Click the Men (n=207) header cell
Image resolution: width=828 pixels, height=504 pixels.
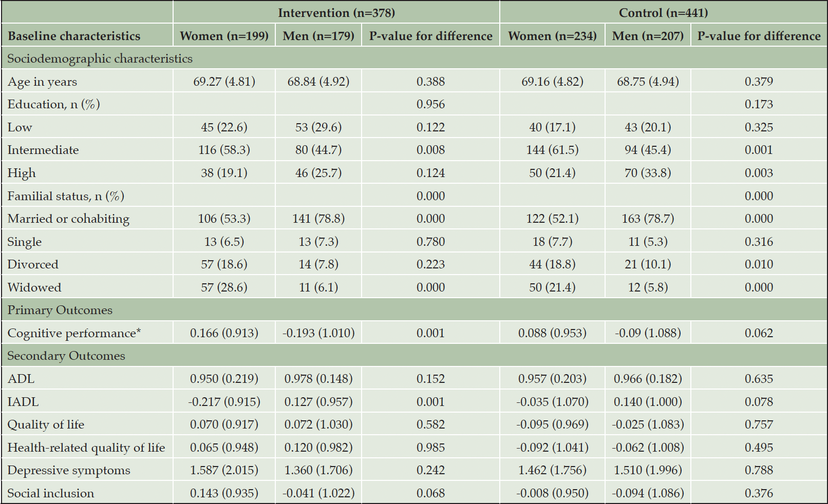click(648, 35)
